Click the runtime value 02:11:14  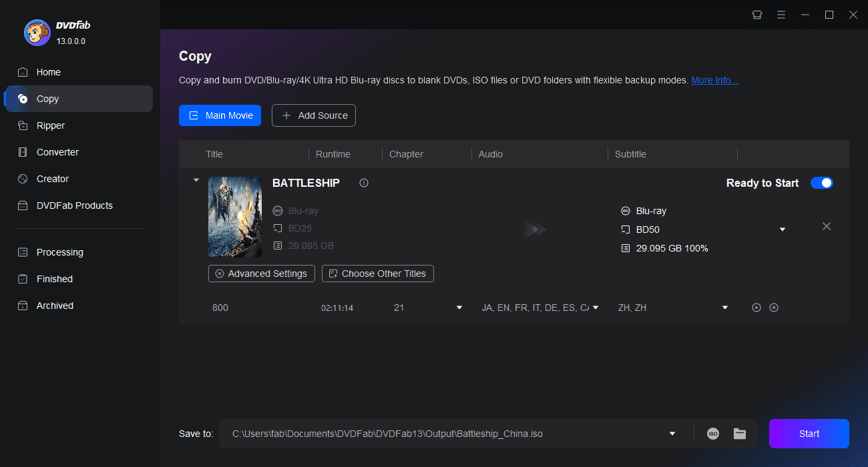[x=337, y=308]
